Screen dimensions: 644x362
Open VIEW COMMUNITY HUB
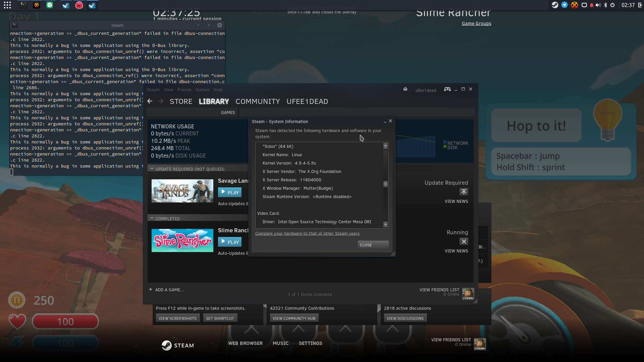(294, 318)
